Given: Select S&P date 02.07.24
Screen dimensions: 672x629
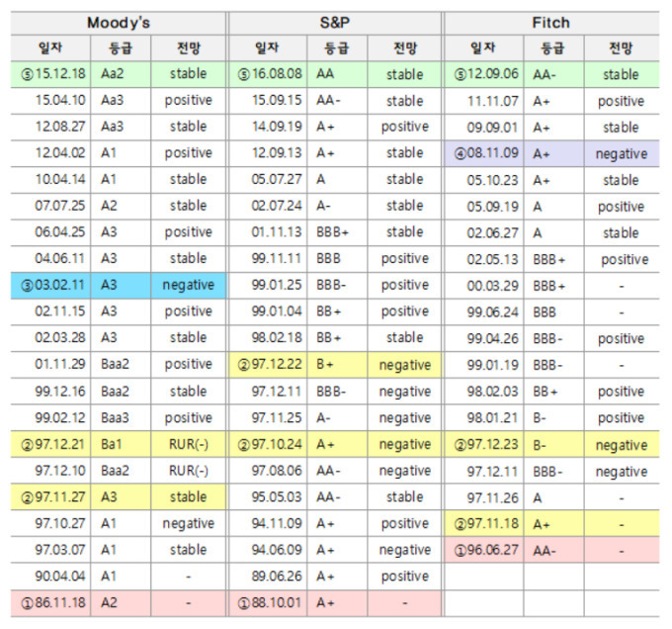Looking at the screenshot, I should 277,206.
